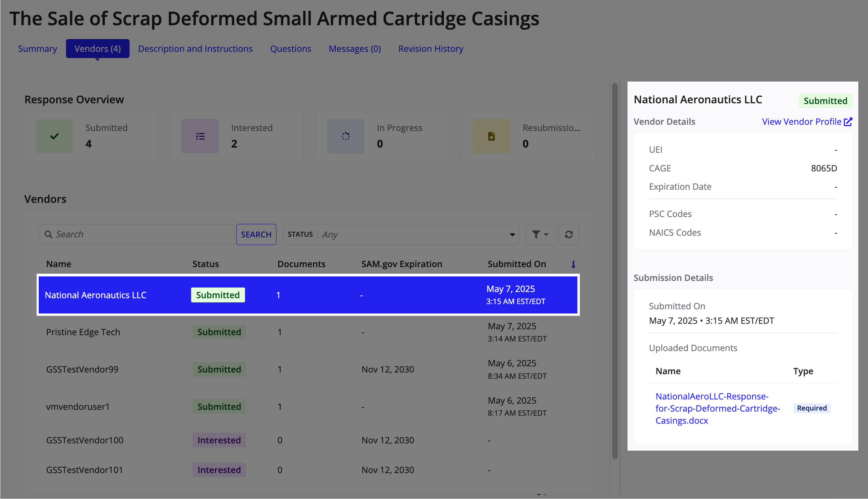
Task: Click the Submitted On column header
Action: [517, 264]
